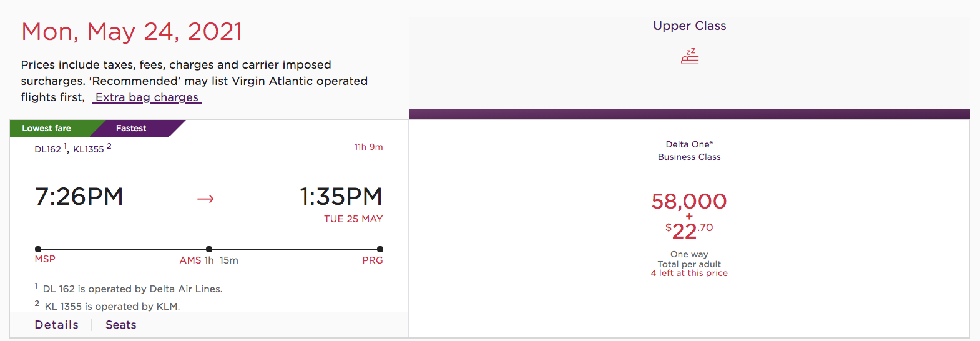Image resolution: width=980 pixels, height=341 pixels.
Task: Click the PRG arrival dot on the route line
Action: pyautogui.click(x=380, y=249)
